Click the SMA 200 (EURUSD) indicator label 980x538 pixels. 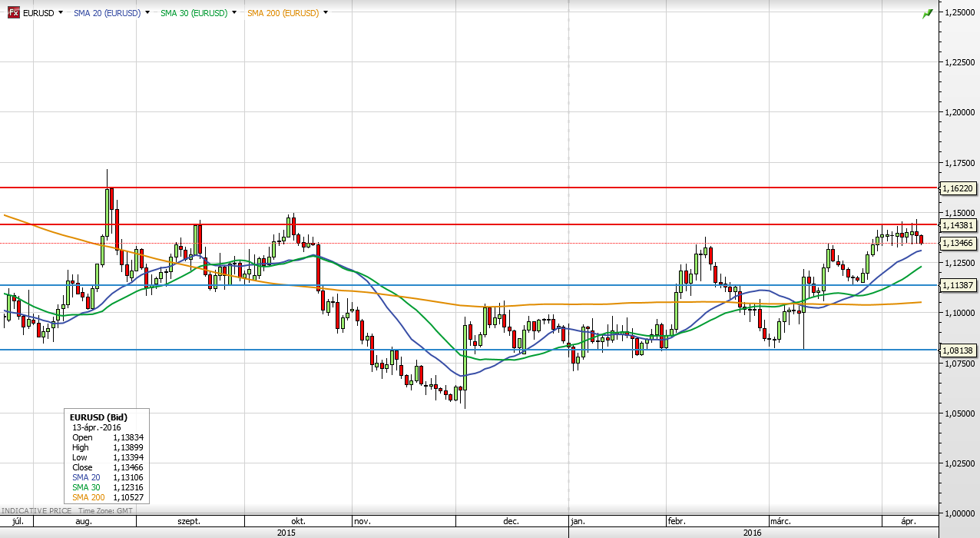coord(283,13)
